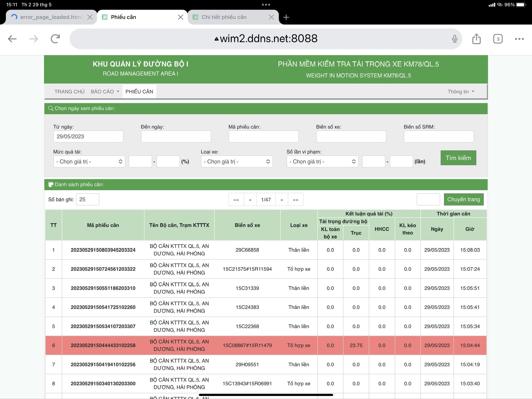Open the BÁO CÁO menu
Image resolution: width=532 pixels, height=399 pixels.
(x=105, y=92)
